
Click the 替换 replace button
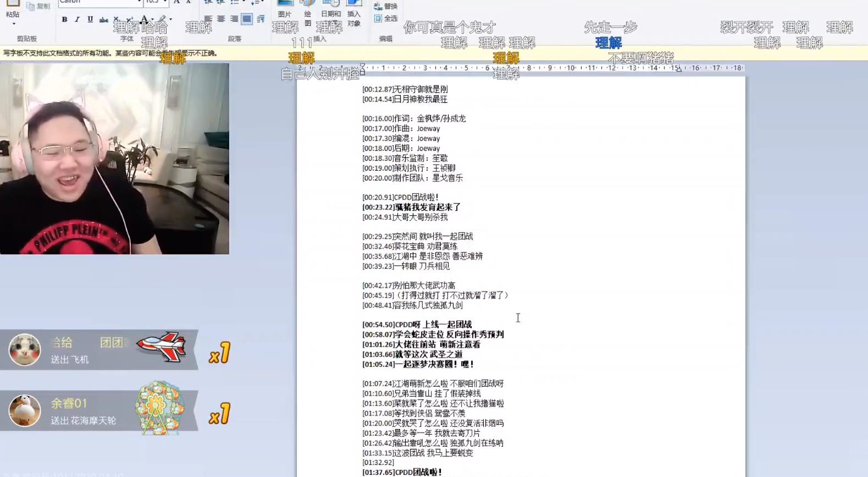385,6
